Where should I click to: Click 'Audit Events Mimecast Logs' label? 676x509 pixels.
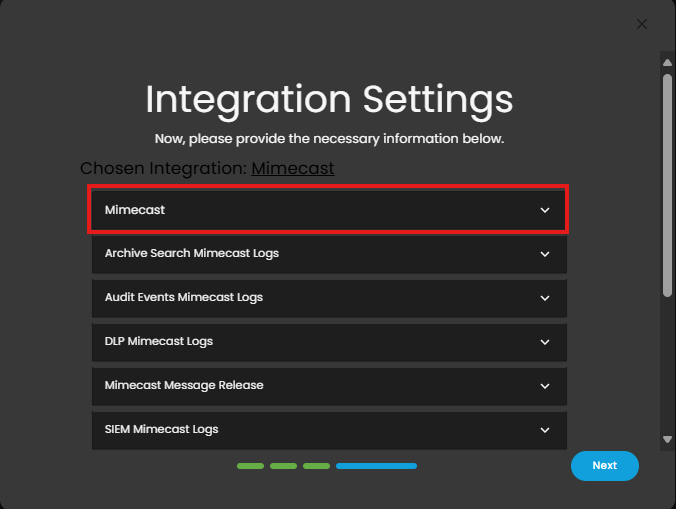(x=184, y=297)
